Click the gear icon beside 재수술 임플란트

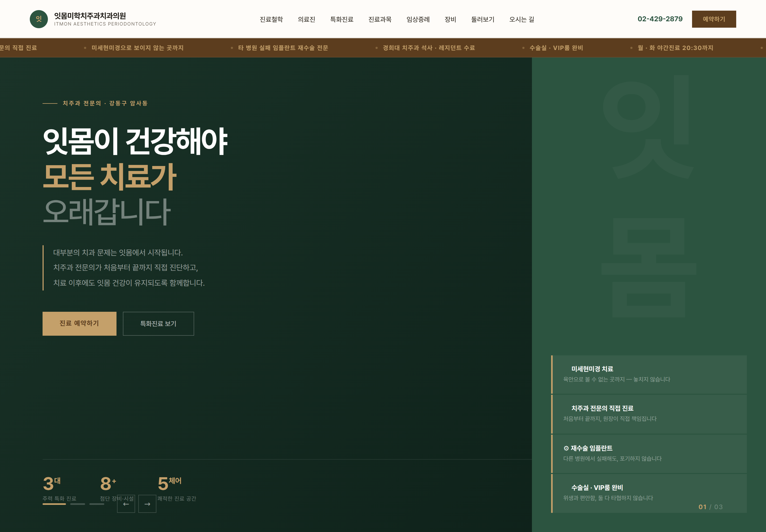point(566,448)
